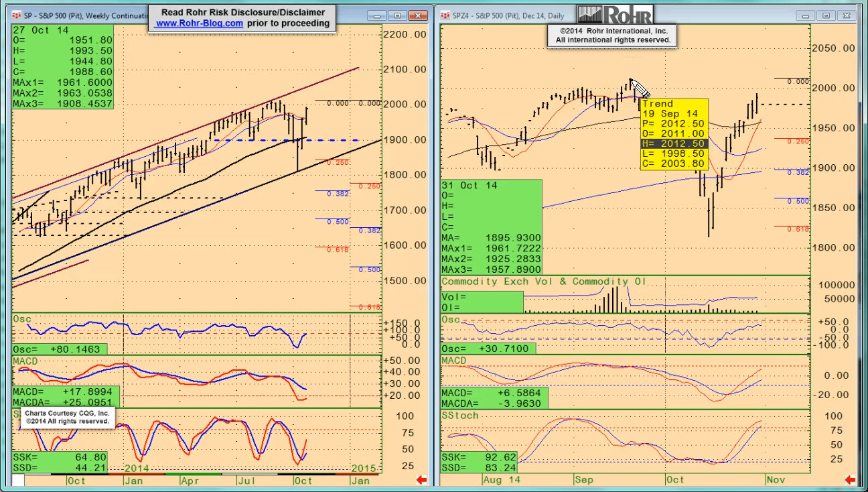The image size is (868, 492).
Task: Click the daily chart's 31 Oct 14 data box
Action: click(491, 227)
